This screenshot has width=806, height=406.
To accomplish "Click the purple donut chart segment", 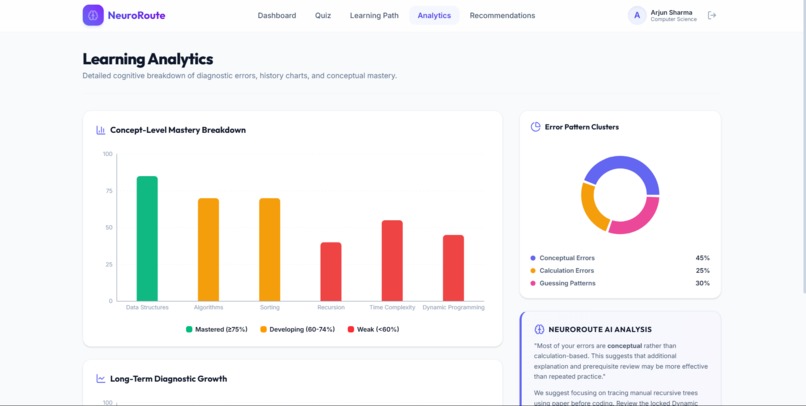I will tap(625, 164).
